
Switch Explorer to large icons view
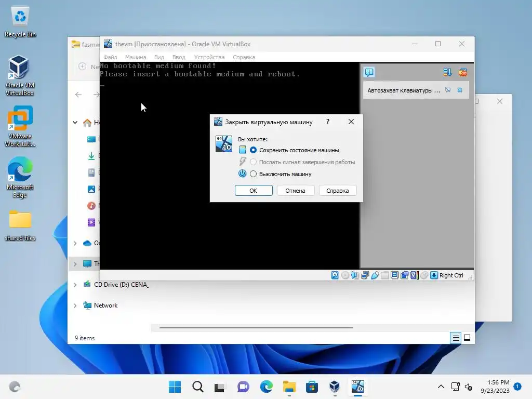tap(467, 338)
